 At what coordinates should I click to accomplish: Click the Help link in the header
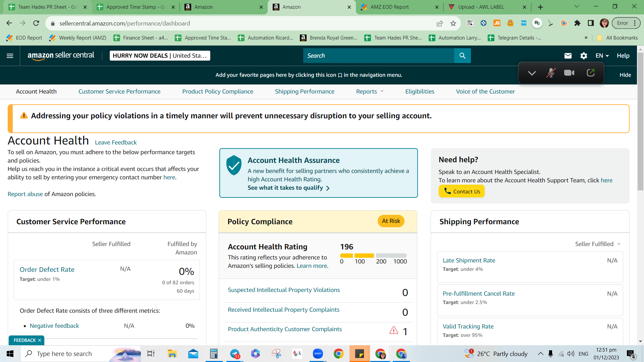[x=623, y=56]
